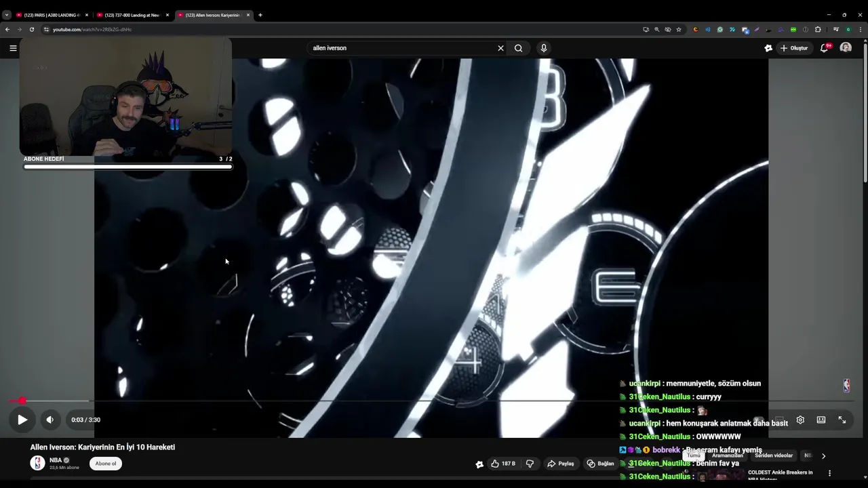Click the Oluştur create button
Screen dimensions: 868x488
pyautogui.click(x=794, y=48)
